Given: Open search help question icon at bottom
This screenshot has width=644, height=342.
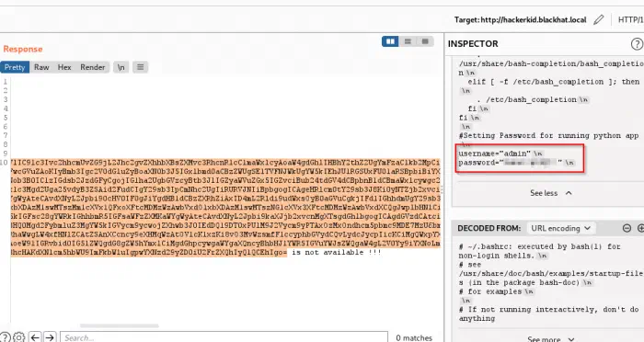Looking at the screenshot, I should pos(5,337).
